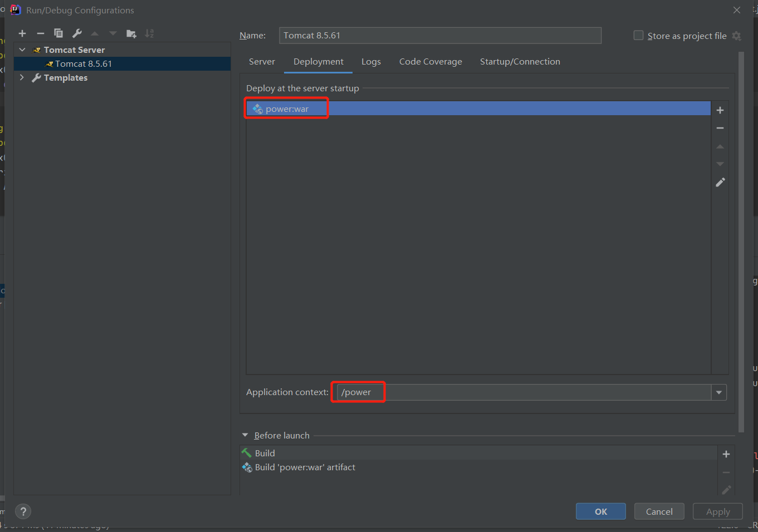Move deployment artifact down
Screen dimensions: 758x532
720,164
